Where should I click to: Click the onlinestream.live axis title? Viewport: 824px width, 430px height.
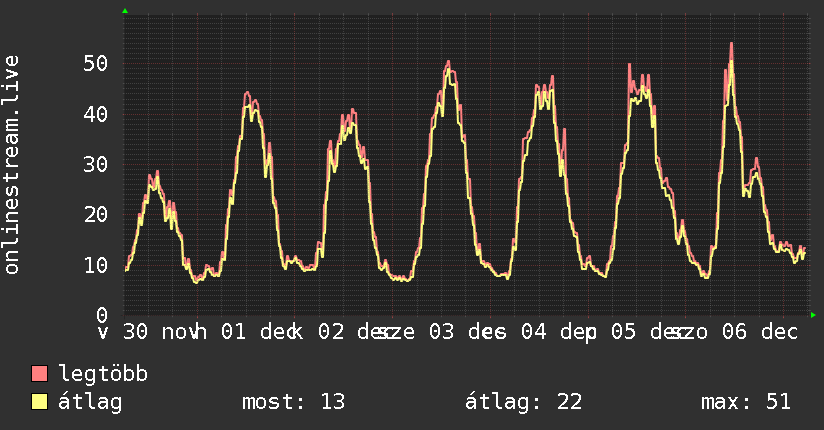coord(12,165)
